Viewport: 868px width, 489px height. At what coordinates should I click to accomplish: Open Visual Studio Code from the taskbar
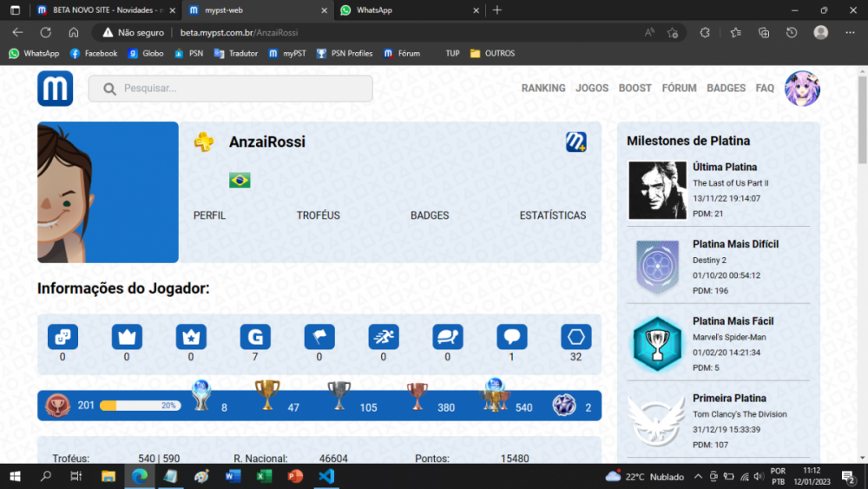point(326,476)
